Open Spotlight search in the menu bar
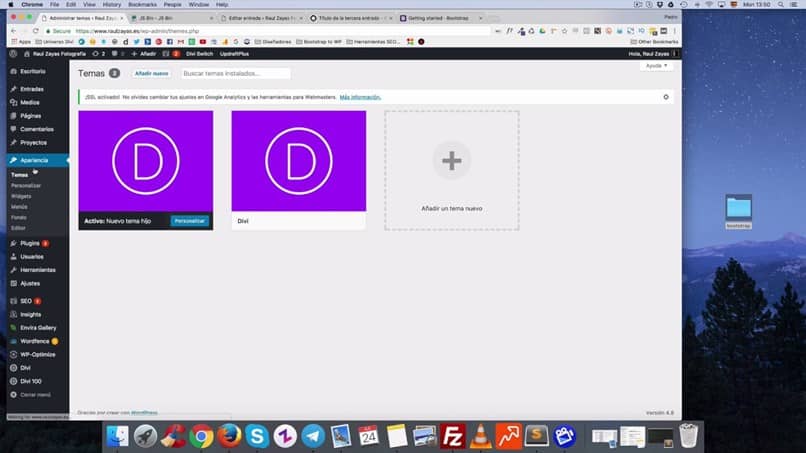Image resolution: width=806 pixels, height=453 pixels. point(781,4)
